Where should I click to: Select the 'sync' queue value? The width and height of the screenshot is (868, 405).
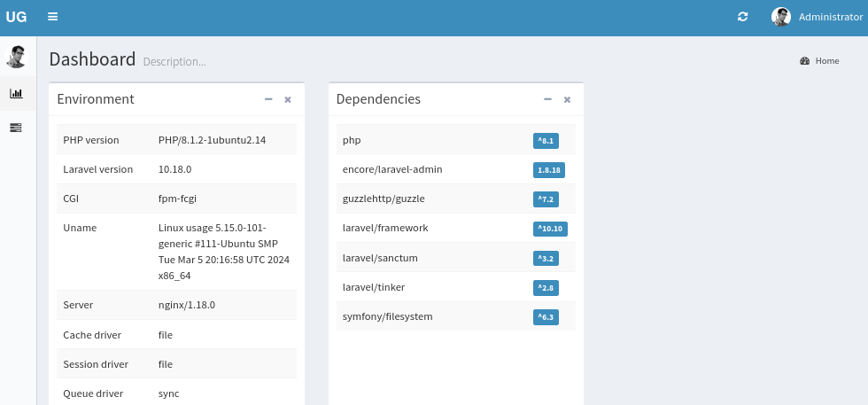pos(169,393)
